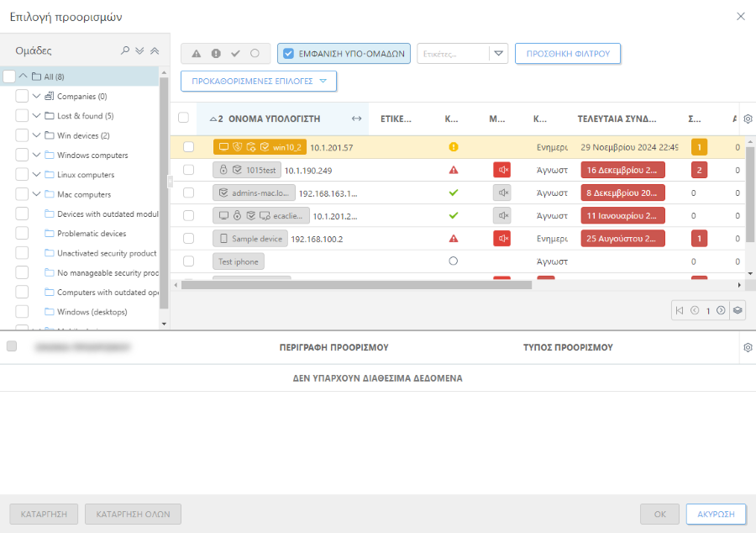
Task: Filter by warning triangle status icon
Action: 197,54
